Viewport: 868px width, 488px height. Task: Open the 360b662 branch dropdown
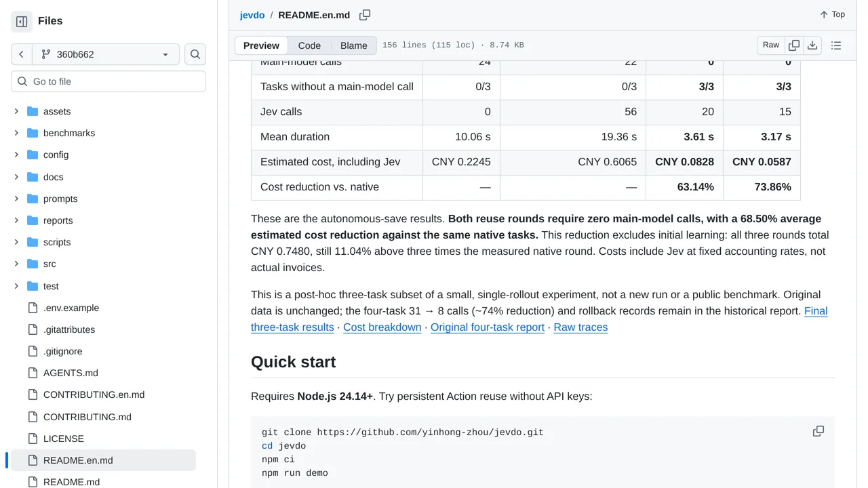[x=106, y=54]
